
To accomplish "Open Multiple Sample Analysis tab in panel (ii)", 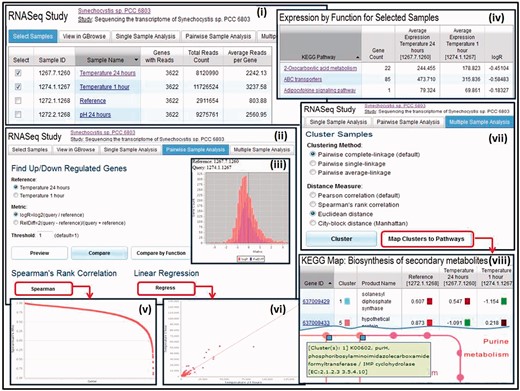I will click(262, 150).
